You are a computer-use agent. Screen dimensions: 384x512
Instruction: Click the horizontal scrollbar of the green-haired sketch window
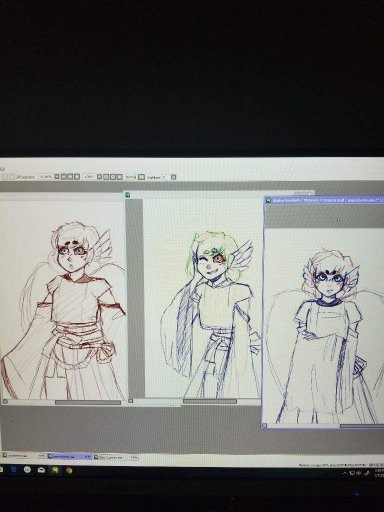click(x=210, y=401)
